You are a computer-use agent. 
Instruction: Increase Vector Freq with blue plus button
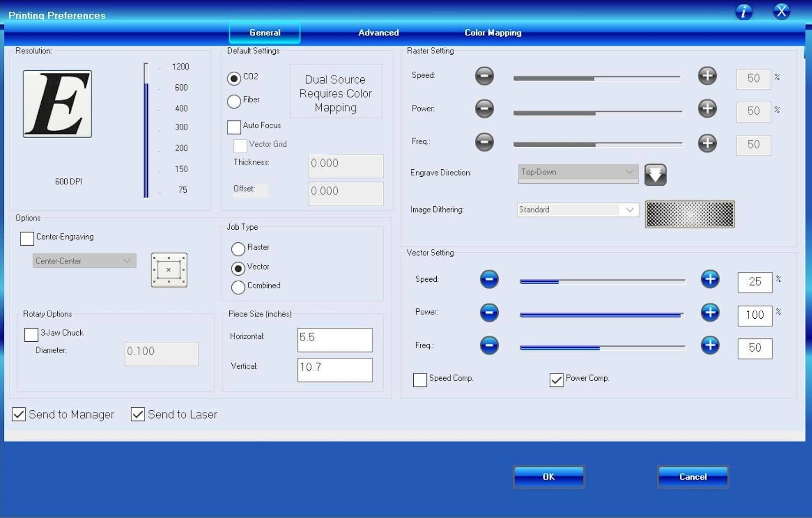(x=710, y=345)
